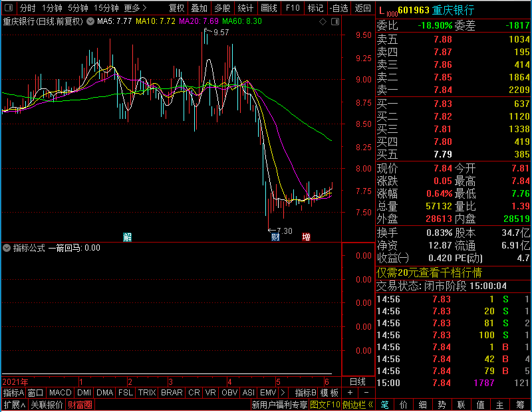Click the 叠加 overlay button
Image resolution: width=532 pixels, height=412 pixels.
(x=199, y=8)
